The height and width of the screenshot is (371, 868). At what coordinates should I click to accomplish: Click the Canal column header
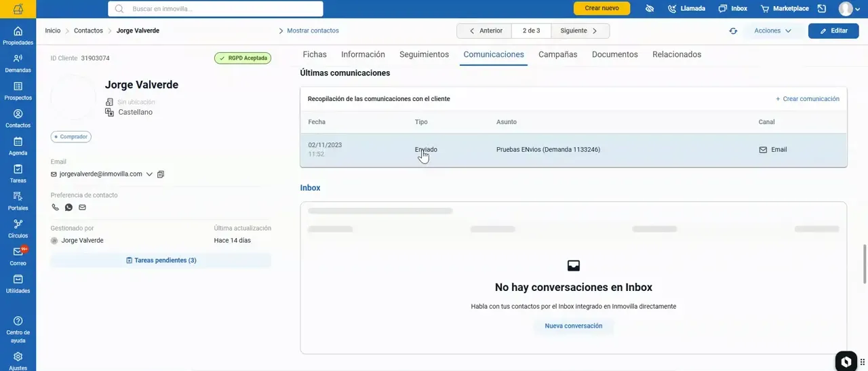tap(766, 122)
